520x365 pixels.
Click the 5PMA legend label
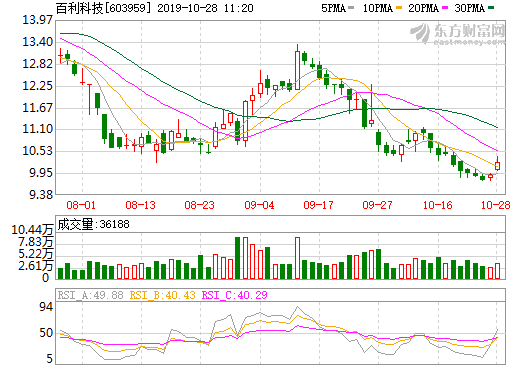click(334, 8)
